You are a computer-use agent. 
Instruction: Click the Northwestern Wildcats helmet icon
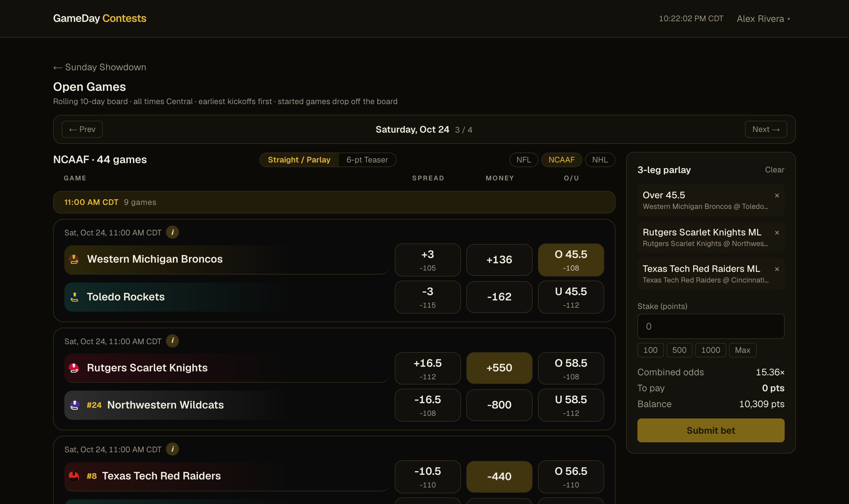tap(74, 405)
